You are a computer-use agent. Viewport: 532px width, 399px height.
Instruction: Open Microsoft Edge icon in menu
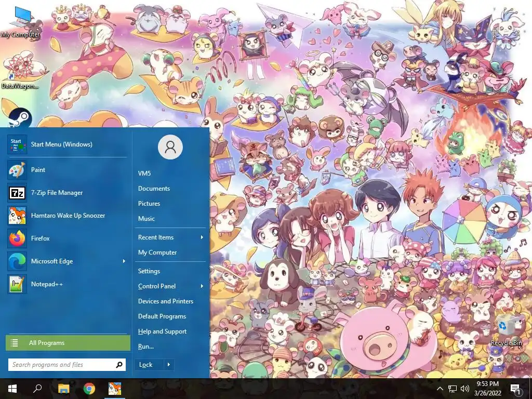pos(17,261)
